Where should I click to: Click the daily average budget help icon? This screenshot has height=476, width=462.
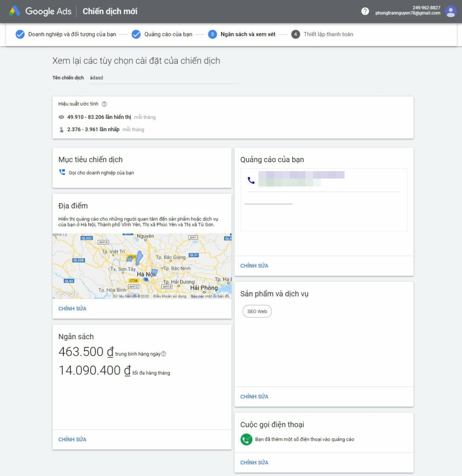(164, 354)
